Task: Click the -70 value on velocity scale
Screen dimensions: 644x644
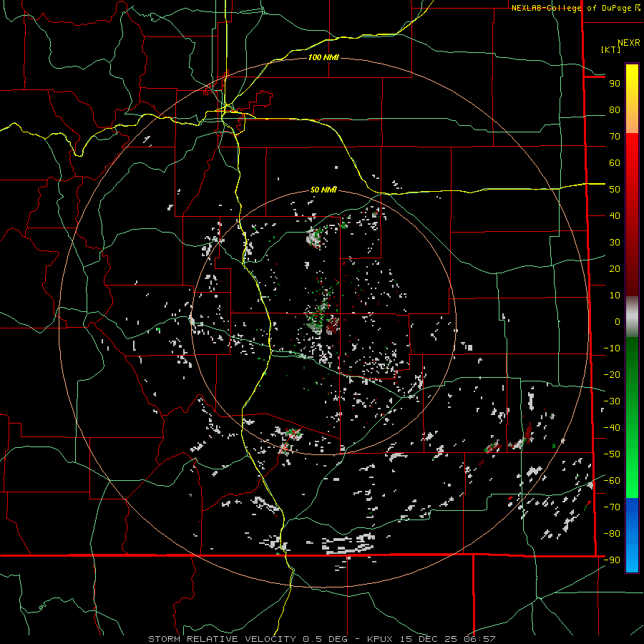Action: 612,507
